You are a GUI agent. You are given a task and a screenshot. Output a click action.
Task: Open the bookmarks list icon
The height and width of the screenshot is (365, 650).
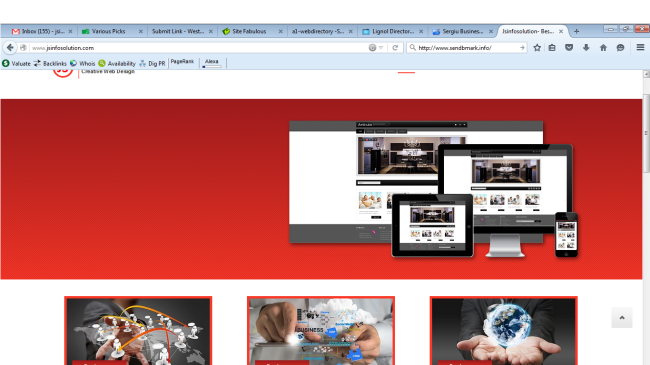click(x=552, y=48)
